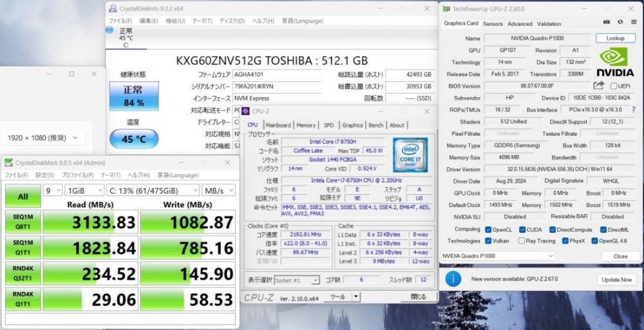Viewport: 644px width, 330px height.
Task: Open the CPU-Z tools dropdown arrow
Action: (355, 297)
